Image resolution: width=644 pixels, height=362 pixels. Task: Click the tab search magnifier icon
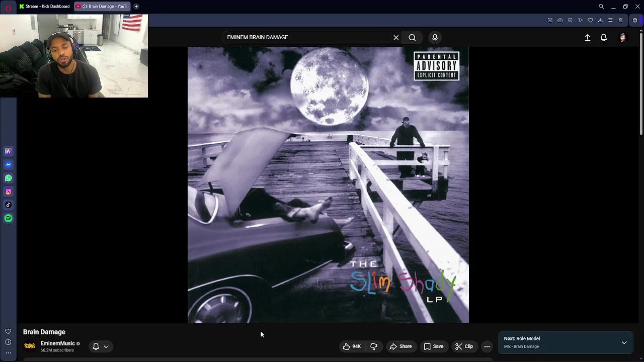601,7
